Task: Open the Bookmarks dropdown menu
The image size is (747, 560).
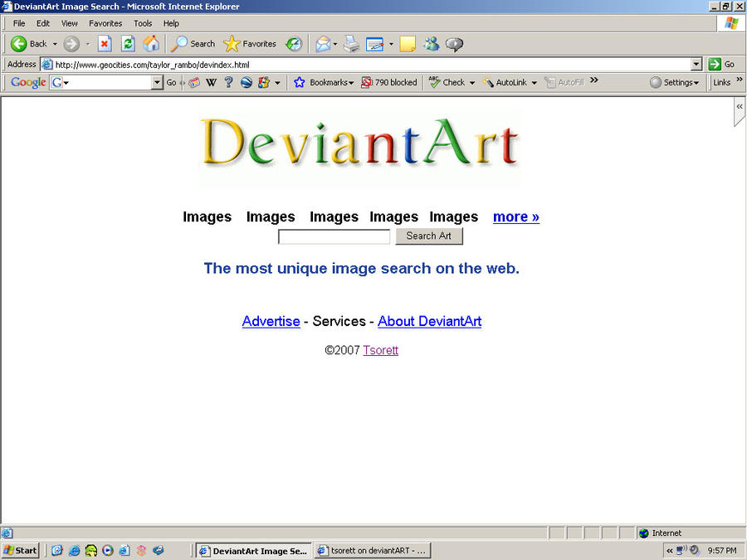Action: (x=325, y=82)
